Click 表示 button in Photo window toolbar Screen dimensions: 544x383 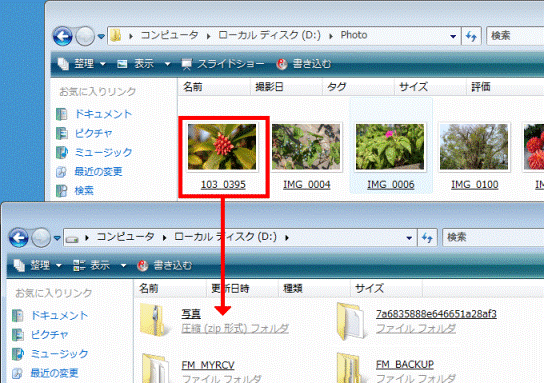pyautogui.click(x=136, y=64)
